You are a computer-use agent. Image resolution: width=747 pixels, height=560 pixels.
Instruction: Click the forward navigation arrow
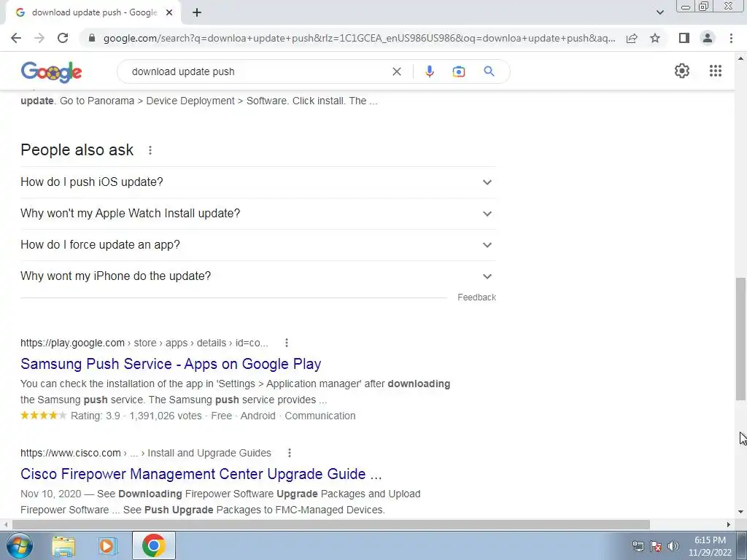[39, 38]
